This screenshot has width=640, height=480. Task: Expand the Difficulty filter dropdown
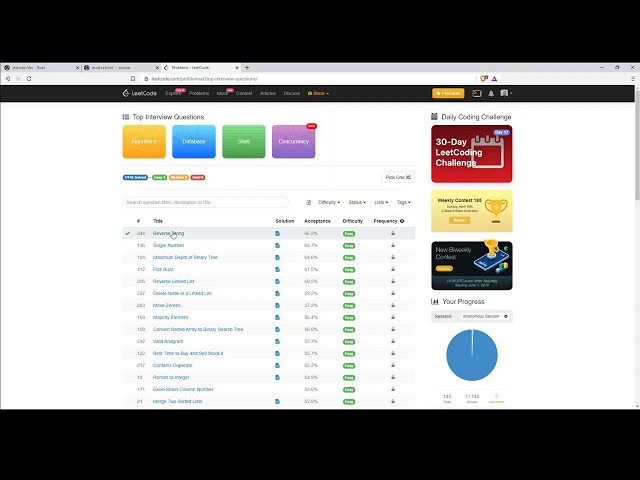pos(329,202)
